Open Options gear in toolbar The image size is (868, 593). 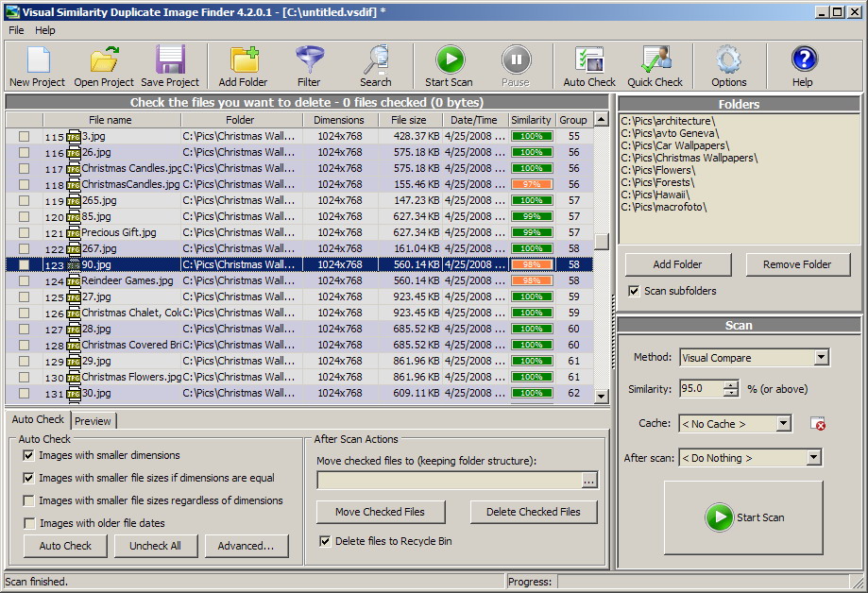click(729, 60)
